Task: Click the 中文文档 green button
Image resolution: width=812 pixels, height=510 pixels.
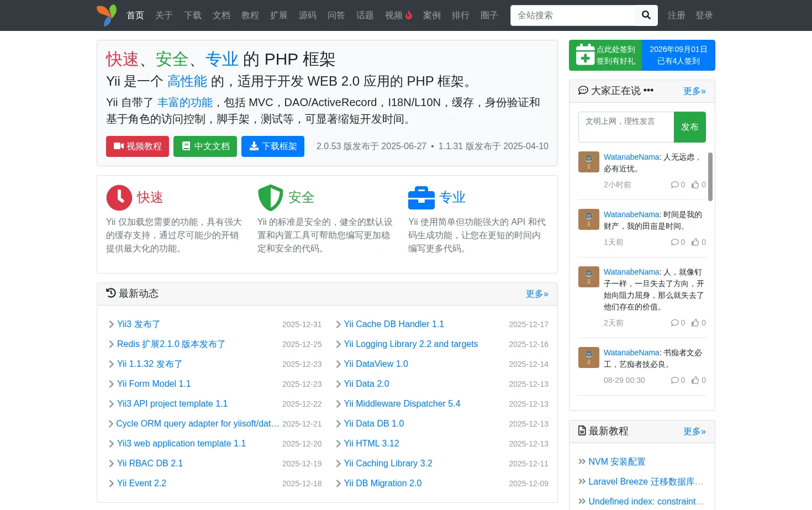Action: pyautogui.click(x=205, y=146)
